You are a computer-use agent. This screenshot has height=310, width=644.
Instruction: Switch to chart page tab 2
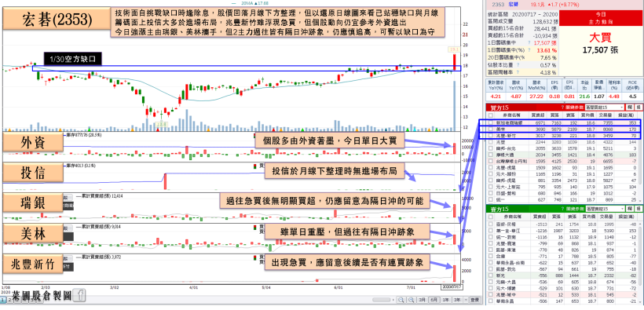10,300
